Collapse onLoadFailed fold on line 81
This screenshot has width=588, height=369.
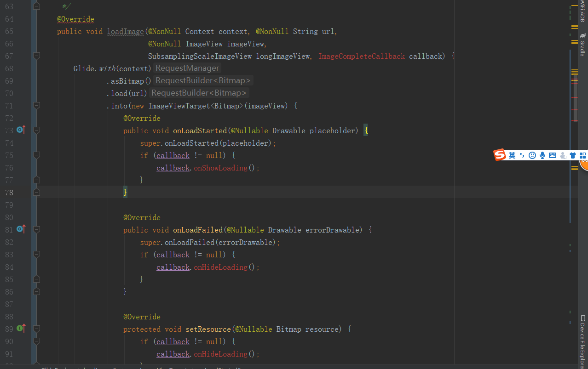click(x=37, y=230)
